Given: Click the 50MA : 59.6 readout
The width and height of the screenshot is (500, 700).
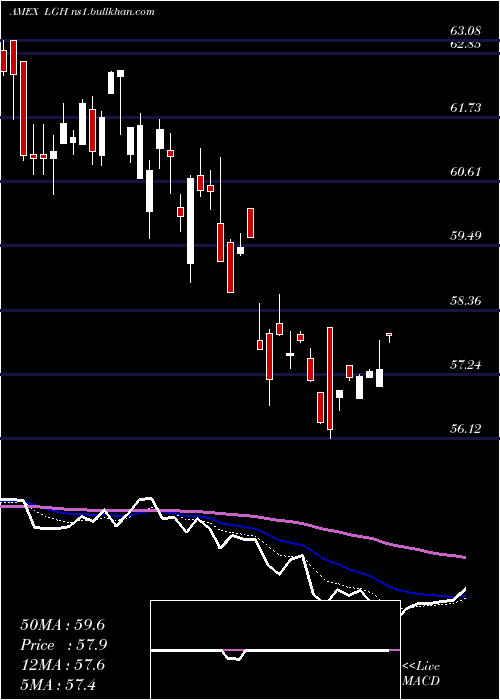Looking at the screenshot, I should click(x=62, y=625).
